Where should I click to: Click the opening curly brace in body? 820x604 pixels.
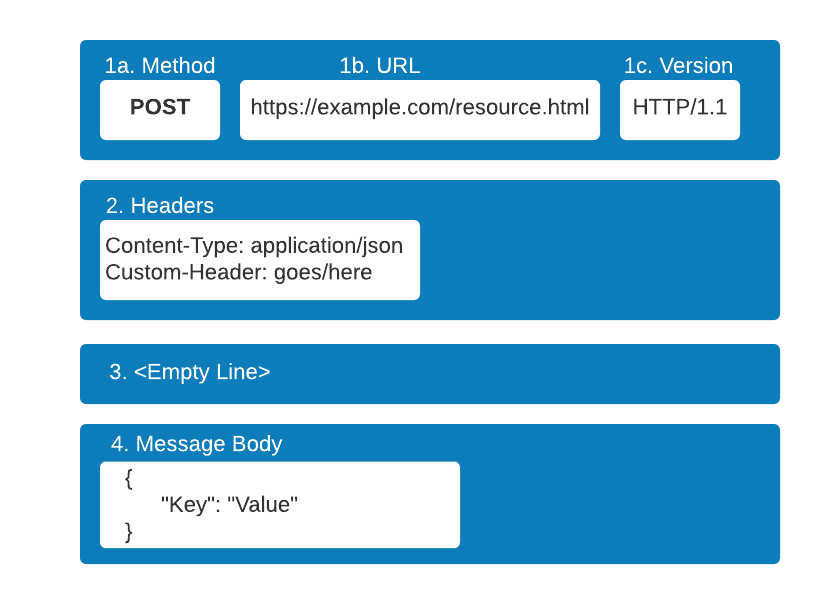129,479
